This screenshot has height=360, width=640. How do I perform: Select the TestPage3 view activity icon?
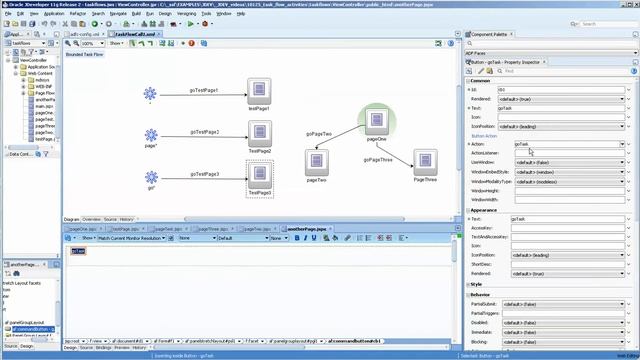click(260, 176)
